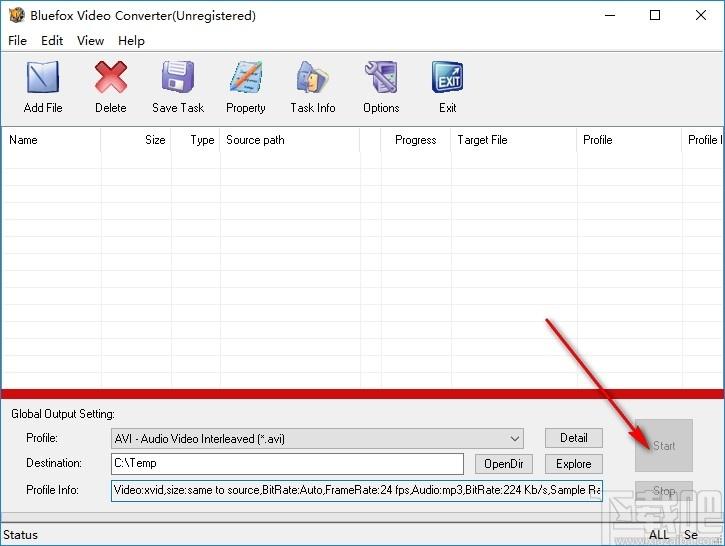Click the Explore button
Screen dimensions: 725x546
point(574,464)
